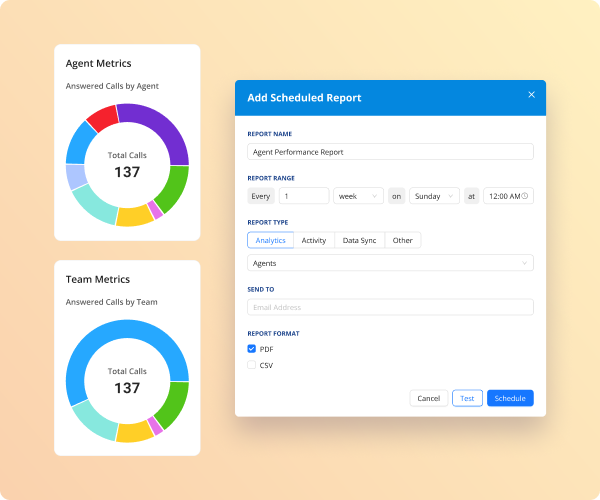600x500 pixels.
Task: Click 'Answered Calls by Agent' subtitle
Action: pyautogui.click(x=112, y=86)
